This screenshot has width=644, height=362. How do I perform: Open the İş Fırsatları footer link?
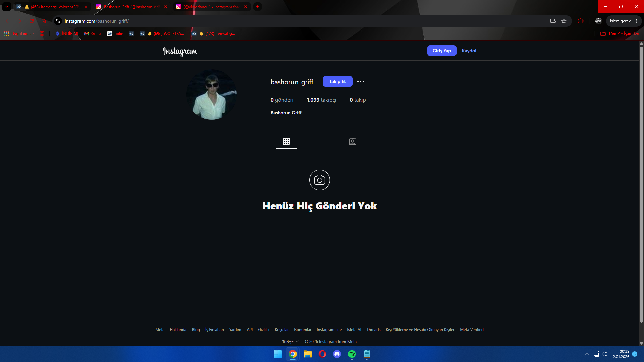coord(215,330)
